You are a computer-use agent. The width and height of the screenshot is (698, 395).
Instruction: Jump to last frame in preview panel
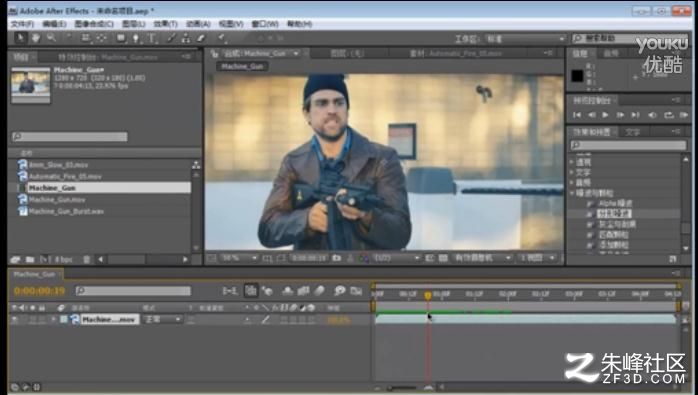635,115
